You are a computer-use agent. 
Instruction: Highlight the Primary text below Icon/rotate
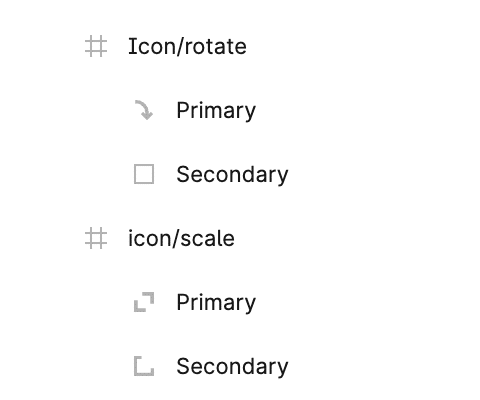(x=216, y=111)
